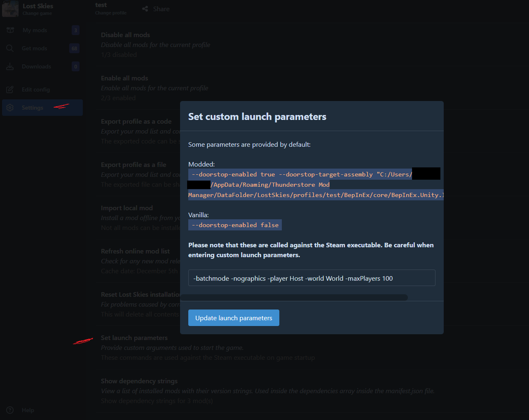Click the Get mods count badge

click(74, 48)
